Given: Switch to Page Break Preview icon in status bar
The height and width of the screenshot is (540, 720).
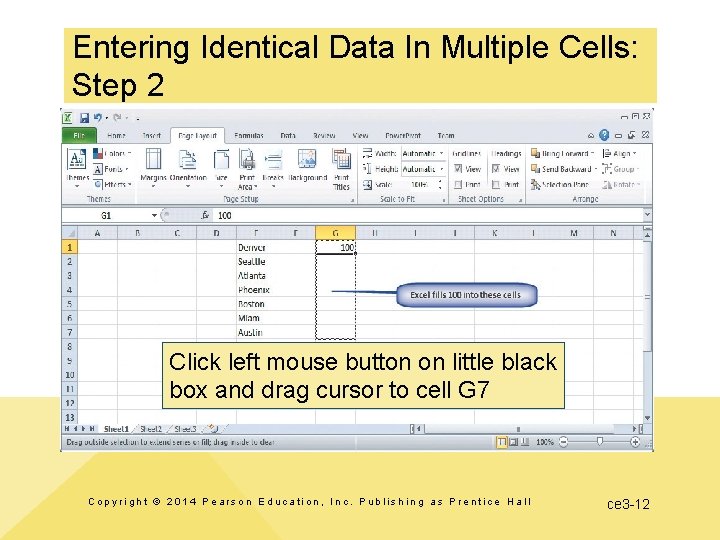Looking at the screenshot, I should pos(525,442).
